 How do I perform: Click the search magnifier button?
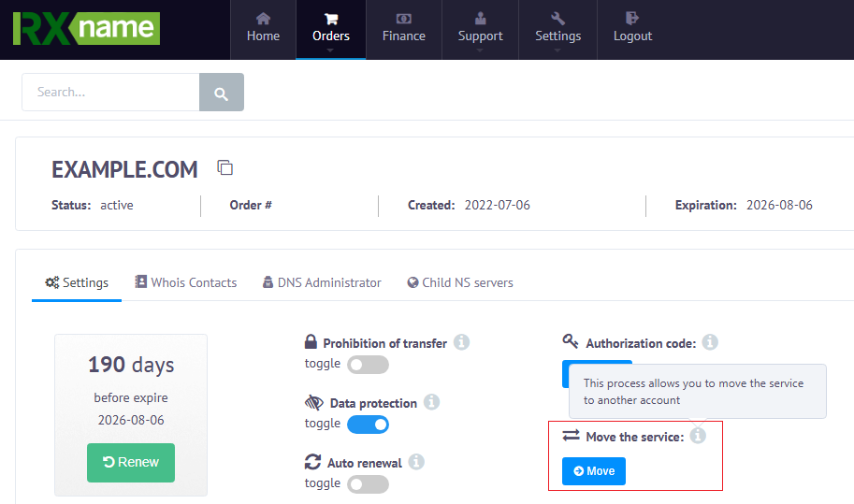221,93
